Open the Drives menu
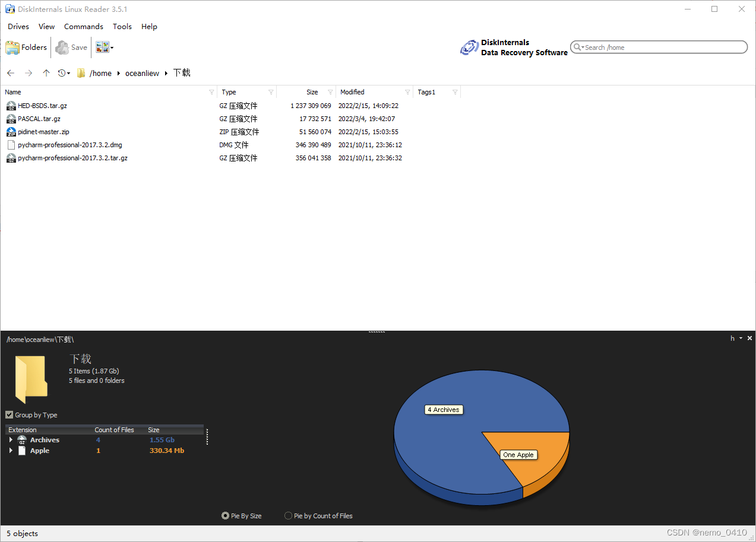Viewport: 756px width, 542px height. (x=18, y=27)
